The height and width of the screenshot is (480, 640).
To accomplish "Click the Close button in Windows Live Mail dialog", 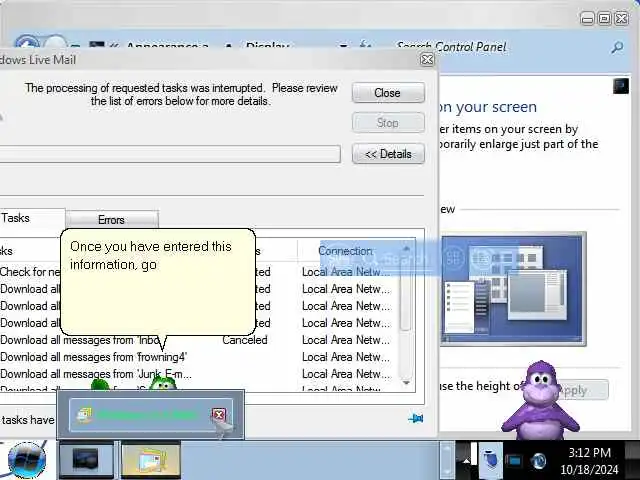I will [x=388, y=93].
